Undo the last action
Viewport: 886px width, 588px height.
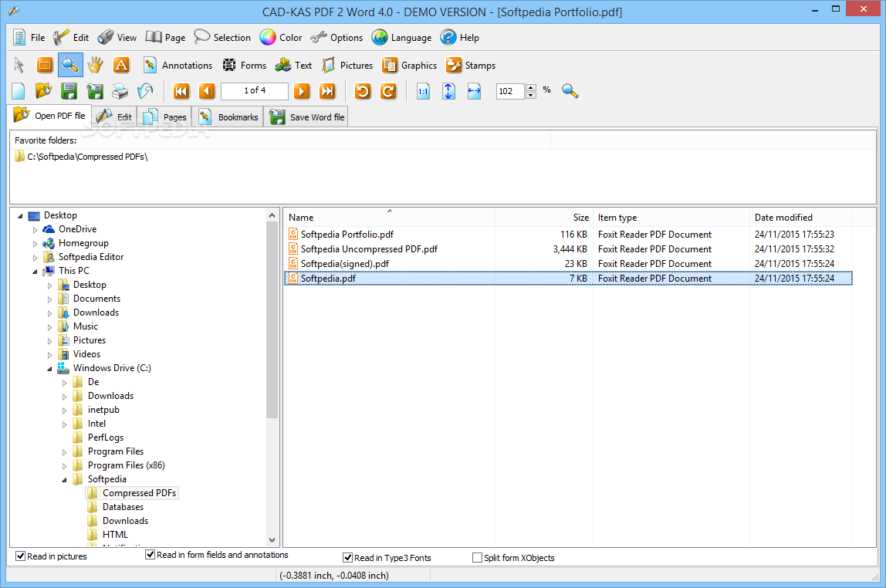point(145,91)
